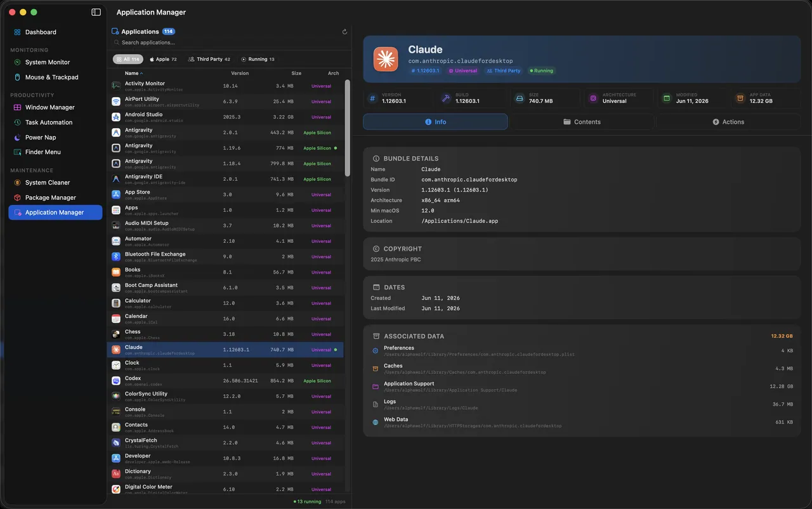812x509 pixels.
Task: Click the Audio MIDI Setup icon
Action: coord(116,225)
